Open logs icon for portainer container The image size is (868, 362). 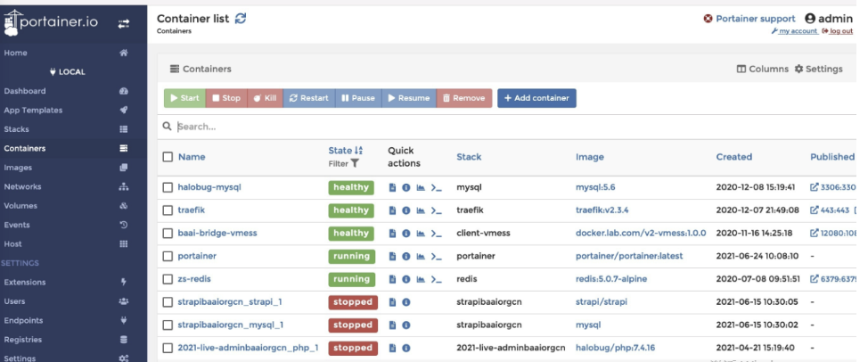pos(392,256)
